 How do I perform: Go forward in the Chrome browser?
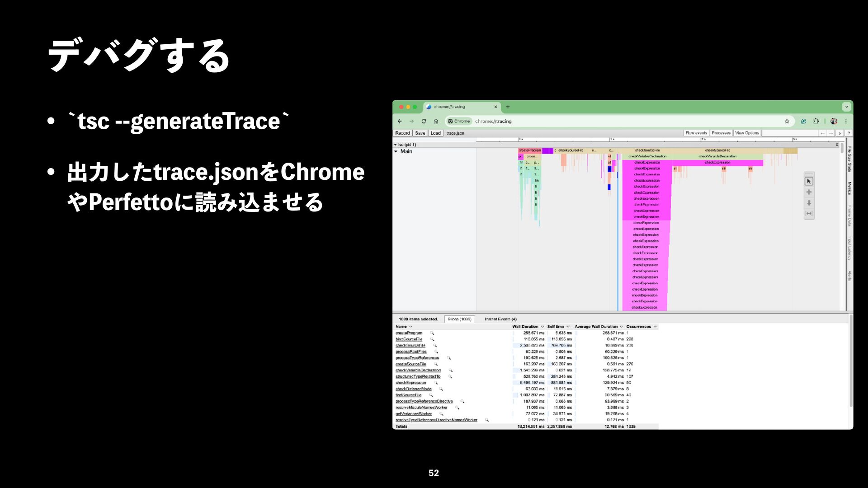[411, 121]
